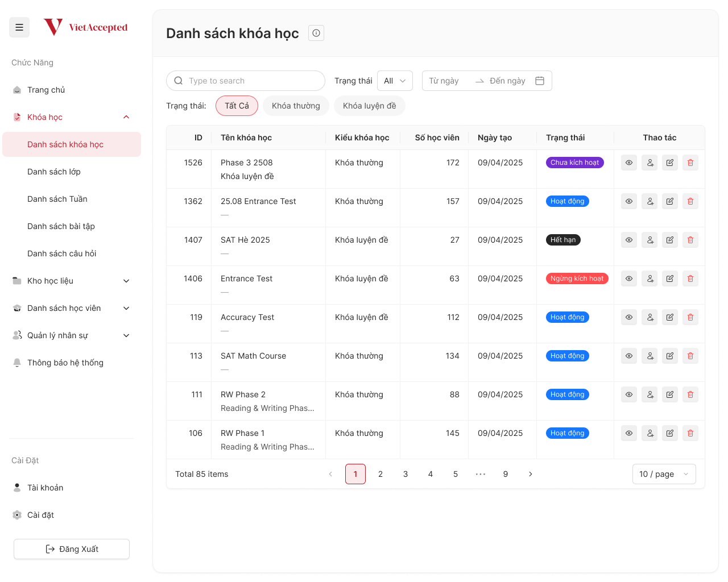728x582 pixels.
Task: Open the Trạng thái All dropdown
Action: (395, 81)
